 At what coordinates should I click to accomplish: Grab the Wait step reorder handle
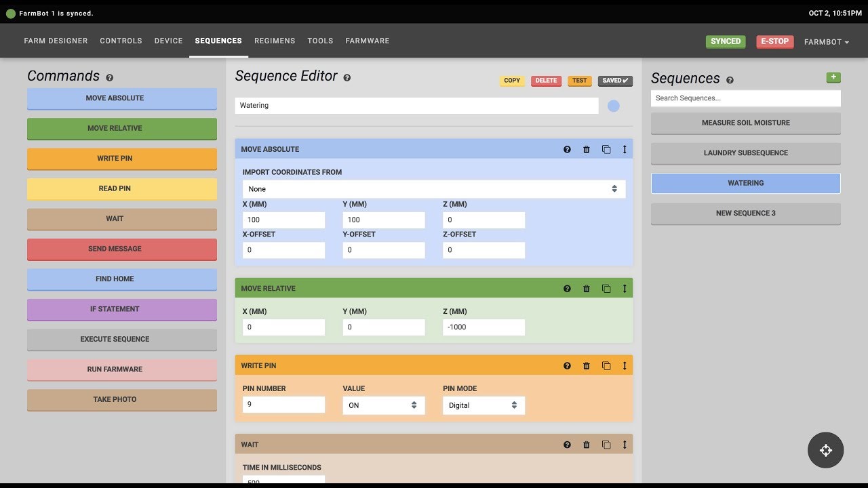[625, 445]
